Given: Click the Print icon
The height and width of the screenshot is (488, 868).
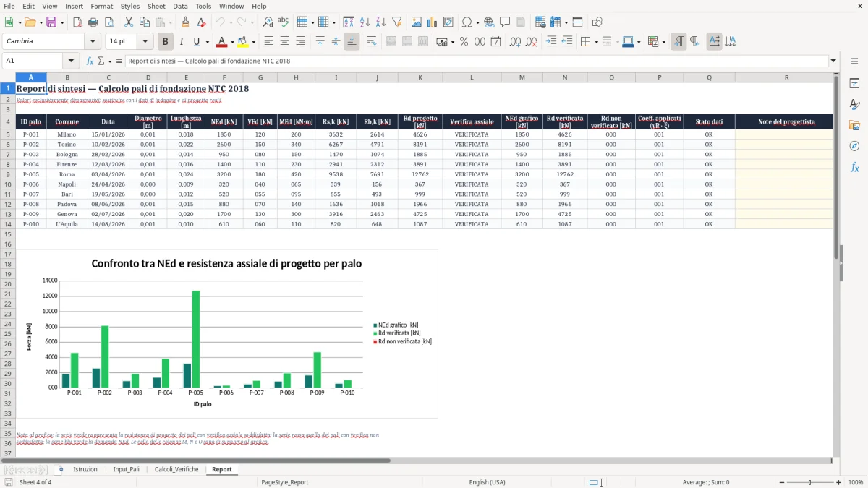Looking at the screenshot, I should coord(93,22).
